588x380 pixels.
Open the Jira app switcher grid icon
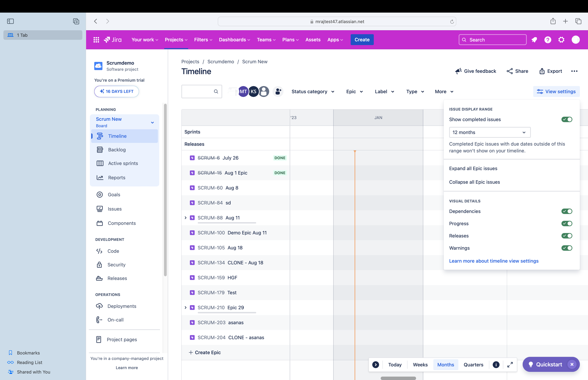tap(96, 40)
